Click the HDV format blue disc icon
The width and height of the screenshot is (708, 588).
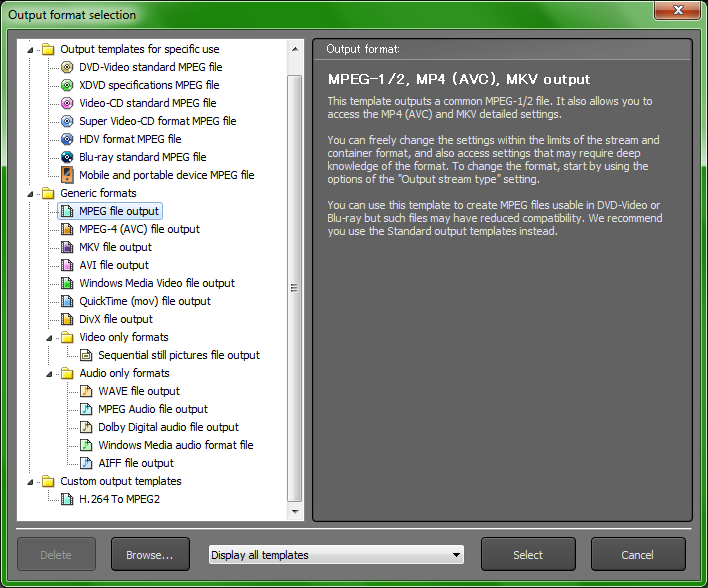click(67, 139)
